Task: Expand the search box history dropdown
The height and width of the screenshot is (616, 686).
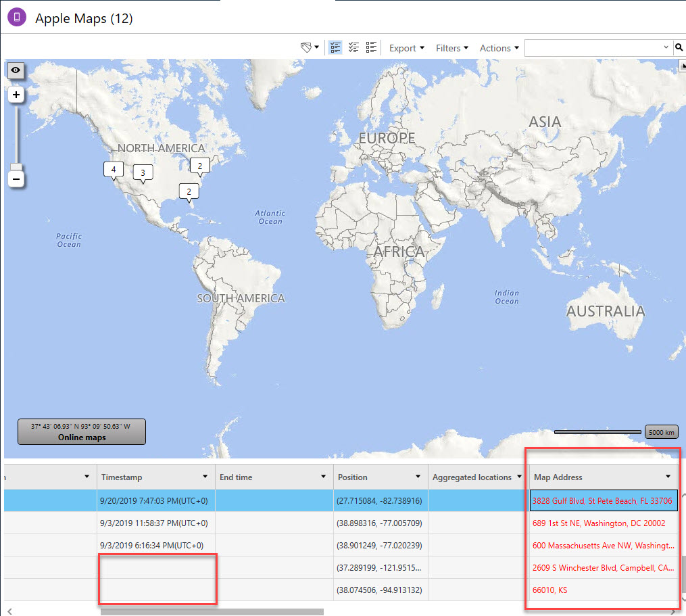Action: [x=666, y=47]
